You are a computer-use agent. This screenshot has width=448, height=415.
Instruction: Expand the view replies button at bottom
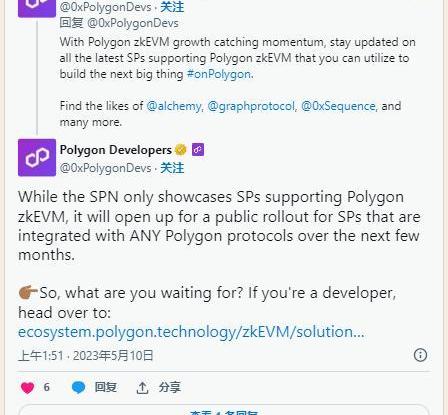tap(224, 411)
